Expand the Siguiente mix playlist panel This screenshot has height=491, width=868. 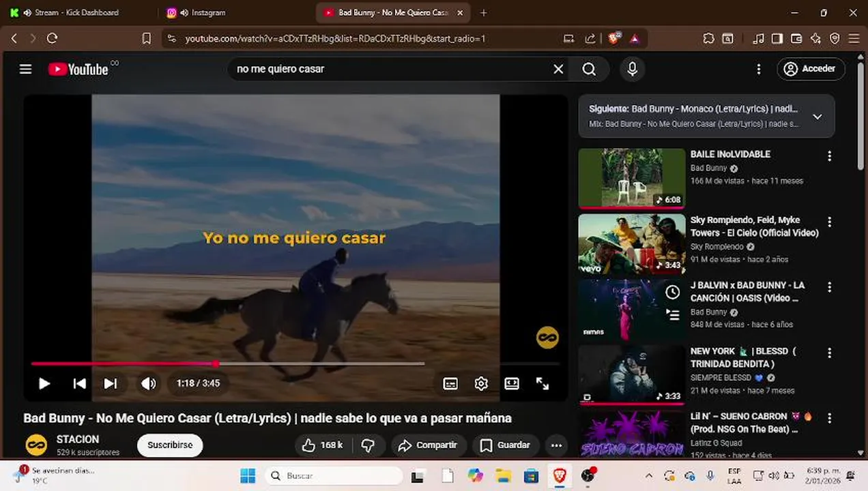click(x=817, y=117)
